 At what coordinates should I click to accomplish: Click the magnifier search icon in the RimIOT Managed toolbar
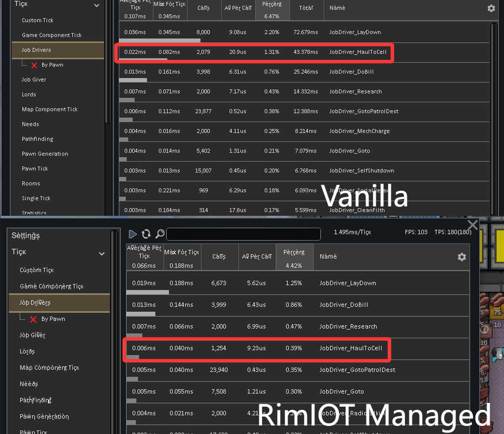tap(160, 234)
